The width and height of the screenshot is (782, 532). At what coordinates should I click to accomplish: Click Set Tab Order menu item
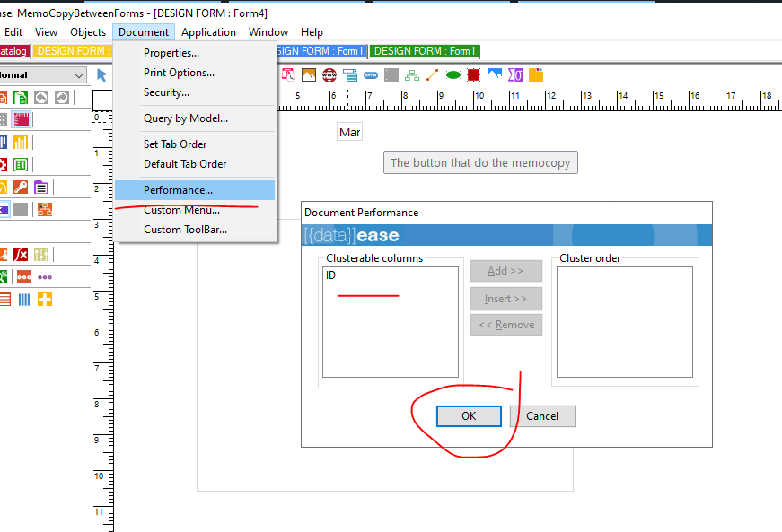175,144
